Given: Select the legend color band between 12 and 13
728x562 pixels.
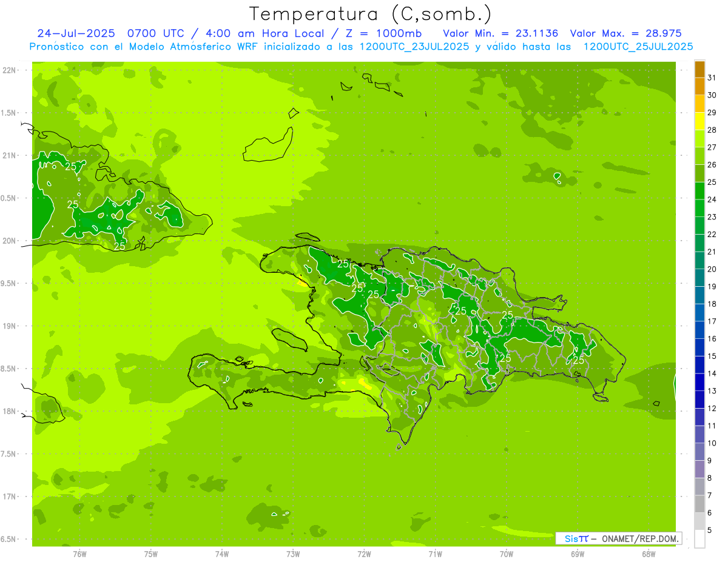Looking at the screenshot, I should [x=699, y=400].
